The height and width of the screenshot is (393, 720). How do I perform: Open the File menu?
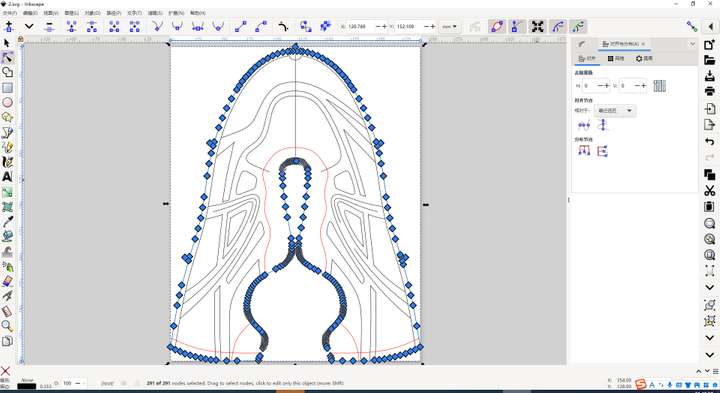[x=10, y=13]
